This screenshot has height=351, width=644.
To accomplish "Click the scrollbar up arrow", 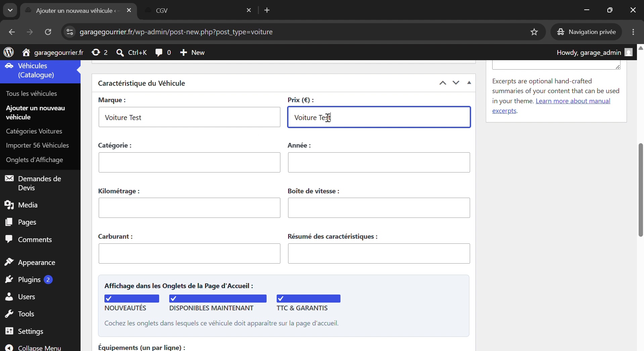I will point(641,48).
